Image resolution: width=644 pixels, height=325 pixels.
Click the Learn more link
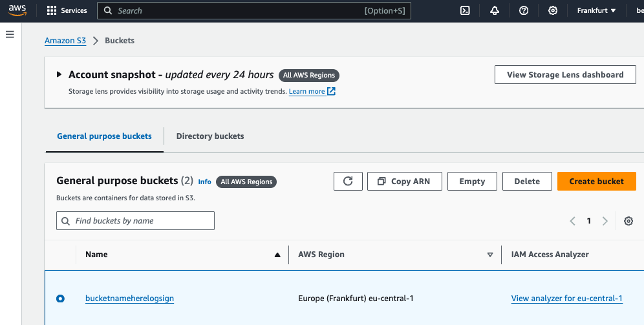coord(306,92)
